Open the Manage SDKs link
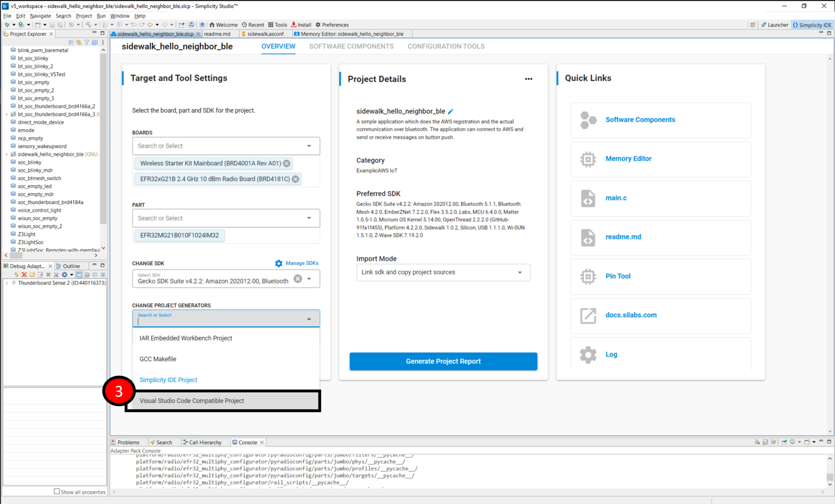The height and width of the screenshot is (504, 835). click(302, 263)
